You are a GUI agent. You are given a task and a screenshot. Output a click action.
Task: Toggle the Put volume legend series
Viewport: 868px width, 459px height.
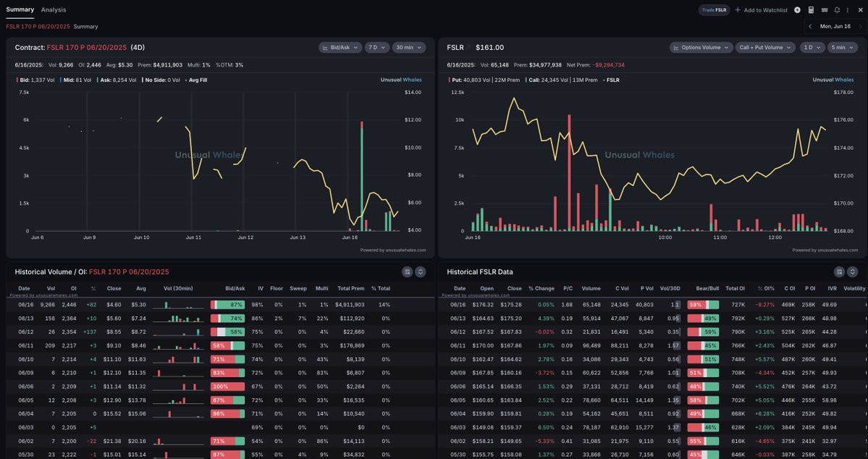tap(484, 80)
